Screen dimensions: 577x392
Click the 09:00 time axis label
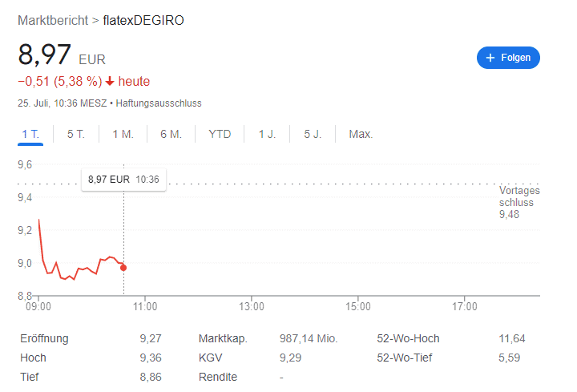click(x=38, y=306)
